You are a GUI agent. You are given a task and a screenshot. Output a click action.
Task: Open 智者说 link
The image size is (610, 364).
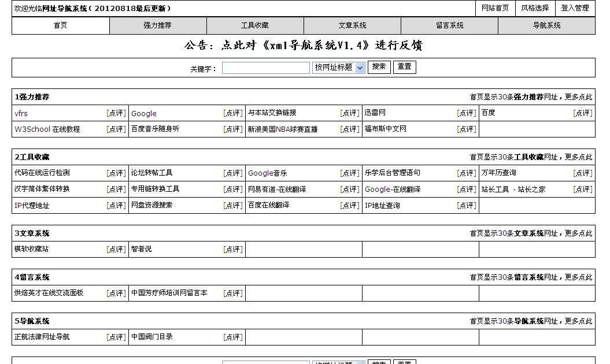pos(141,249)
